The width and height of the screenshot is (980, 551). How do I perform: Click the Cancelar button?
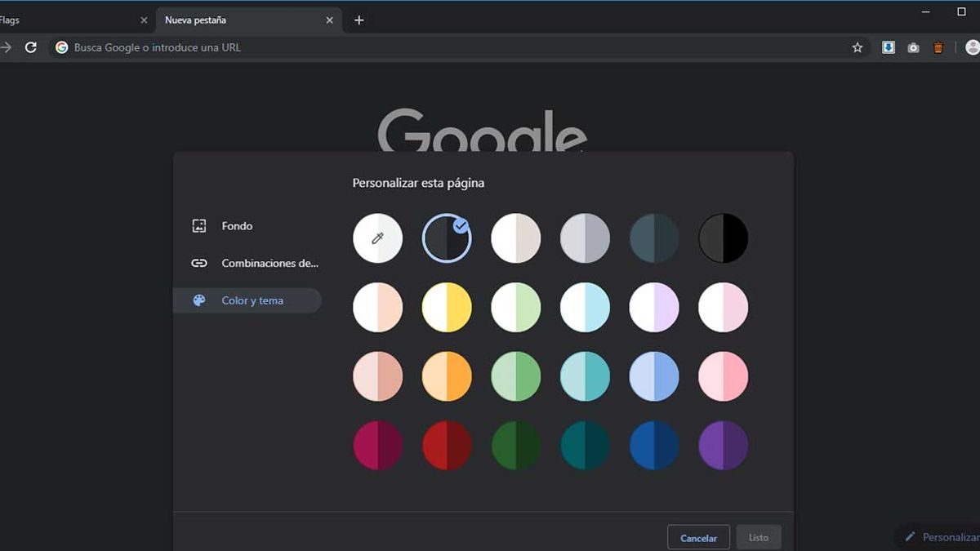698,537
